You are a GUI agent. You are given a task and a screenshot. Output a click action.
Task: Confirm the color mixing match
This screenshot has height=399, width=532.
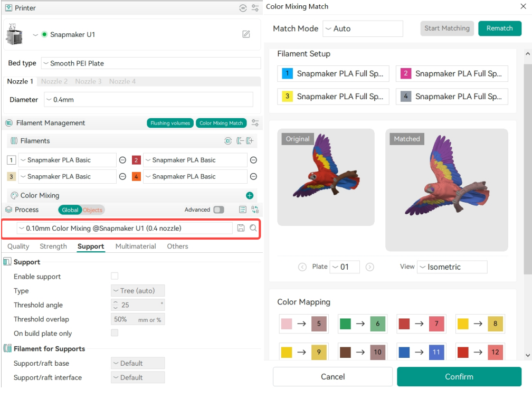click(x=459, y=377)
